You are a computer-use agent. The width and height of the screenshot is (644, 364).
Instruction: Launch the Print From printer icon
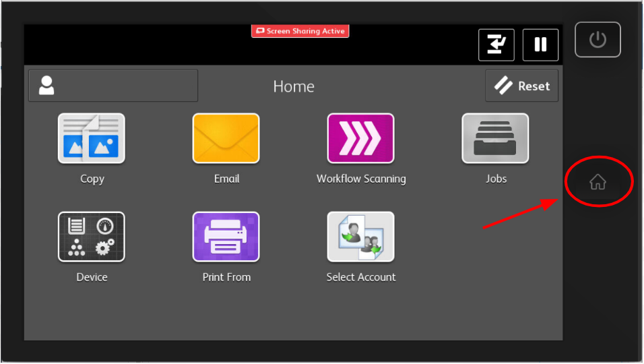point(226,237)
